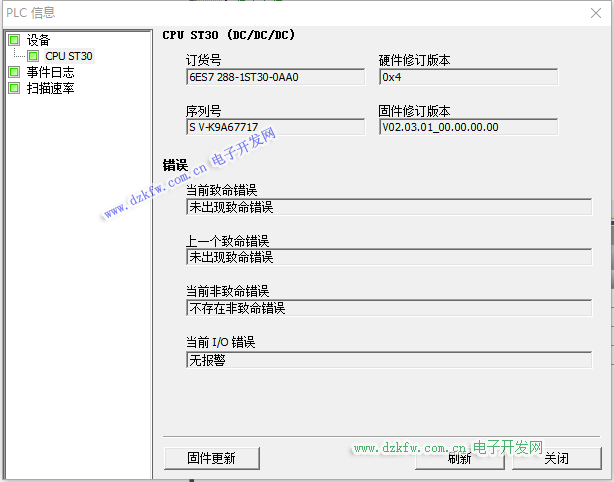Click the 当前致命错误 status field
614x482 pixels.
pyautogui.click(x=388, y=207)
